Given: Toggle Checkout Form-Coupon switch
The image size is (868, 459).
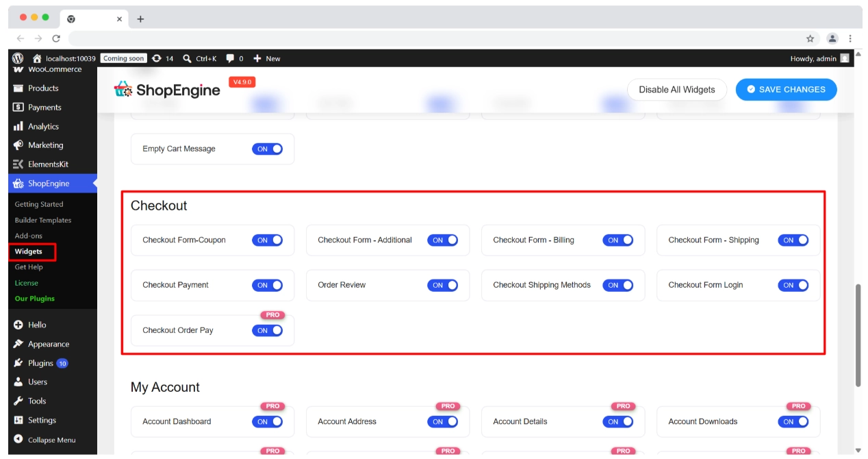Looking at the screenshot, I should pos(267,240).
